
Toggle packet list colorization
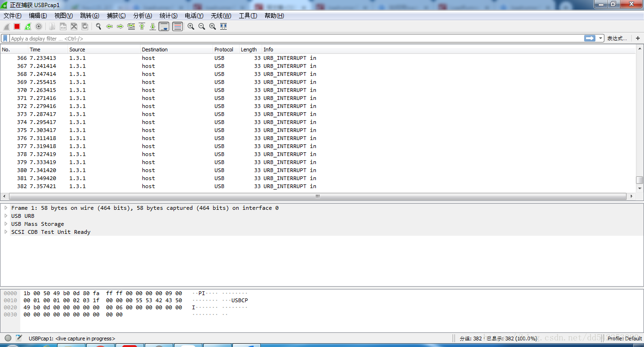point(178,26)
